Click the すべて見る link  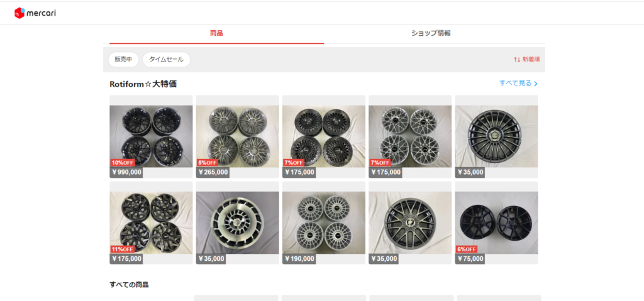[515, 83]
